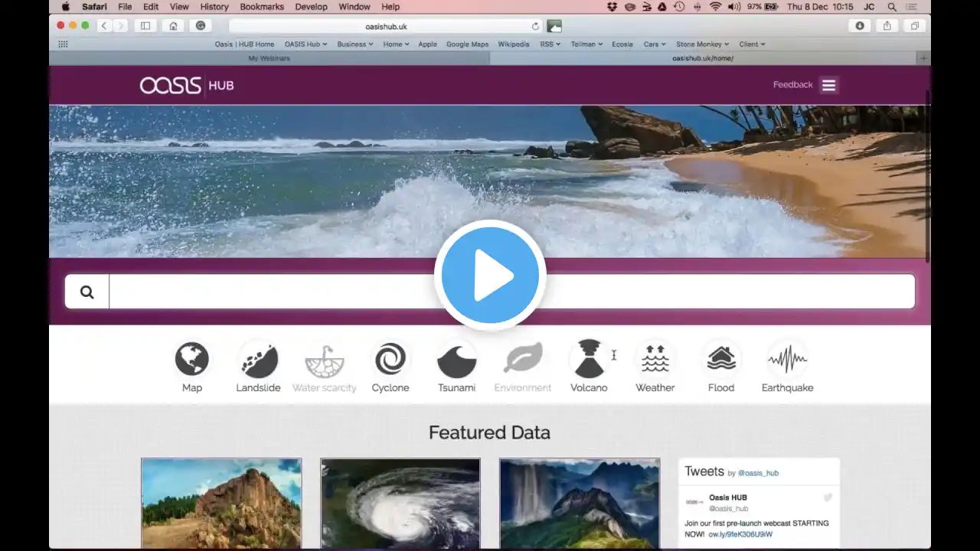
Task: Open the History menu
Action: [x=214, y=7]
